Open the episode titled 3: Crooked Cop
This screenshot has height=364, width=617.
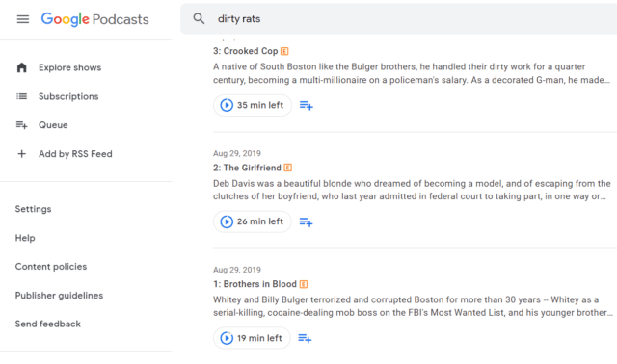246,51
